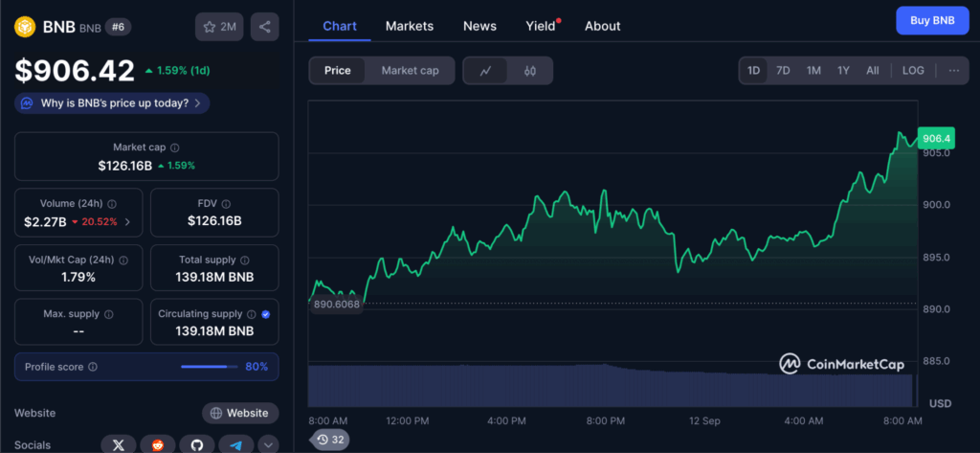
Task: Click the share icon next to watchlist
Action: pos(264,27)
